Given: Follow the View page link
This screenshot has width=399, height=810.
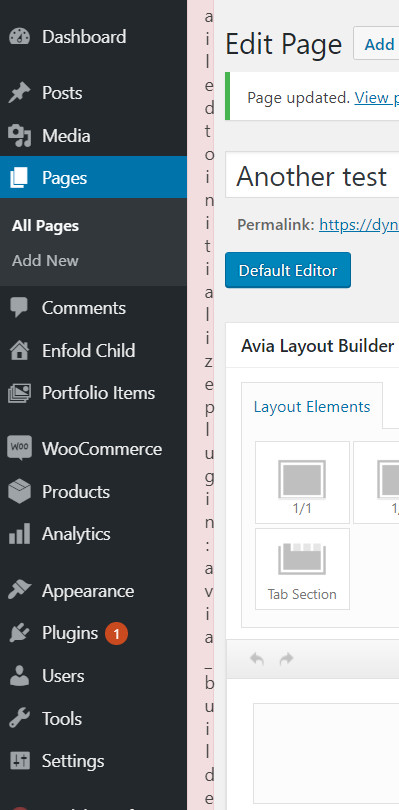Looking at the screenshot, I should pos(377,98).
